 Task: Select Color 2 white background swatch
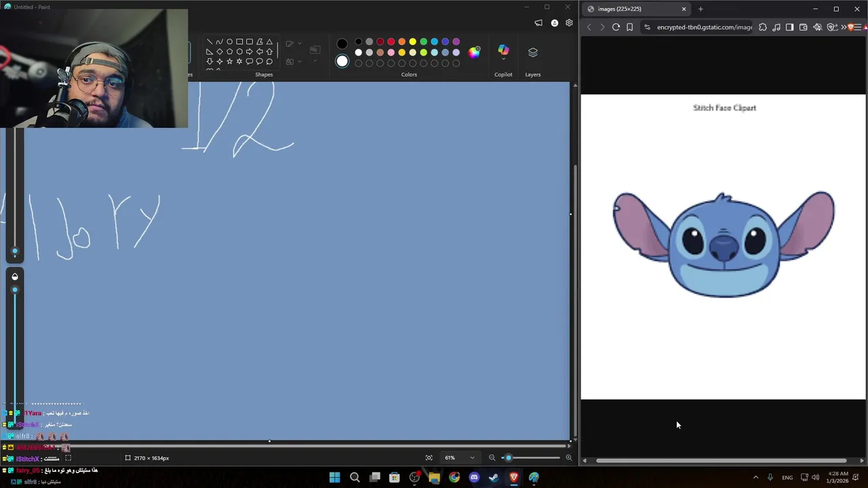[342, 62]
